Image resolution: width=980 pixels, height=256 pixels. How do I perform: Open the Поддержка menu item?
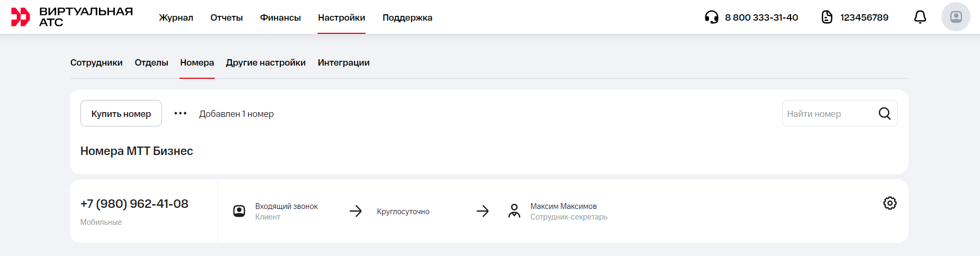(x=407, y=17)
